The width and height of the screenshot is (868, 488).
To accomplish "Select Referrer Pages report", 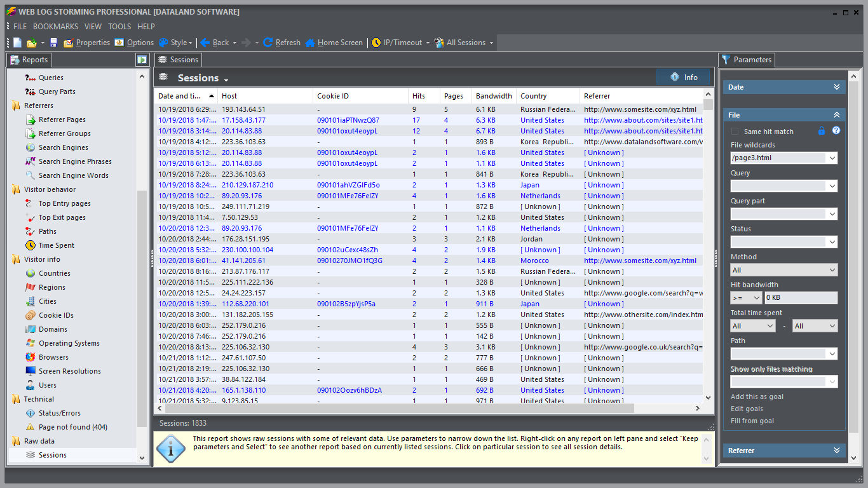I will (62, 119).
